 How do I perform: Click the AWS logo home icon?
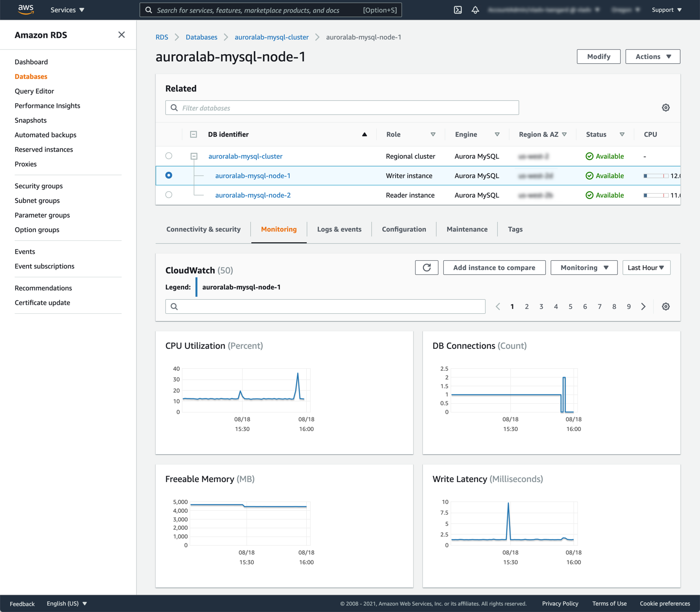(25, 10)
